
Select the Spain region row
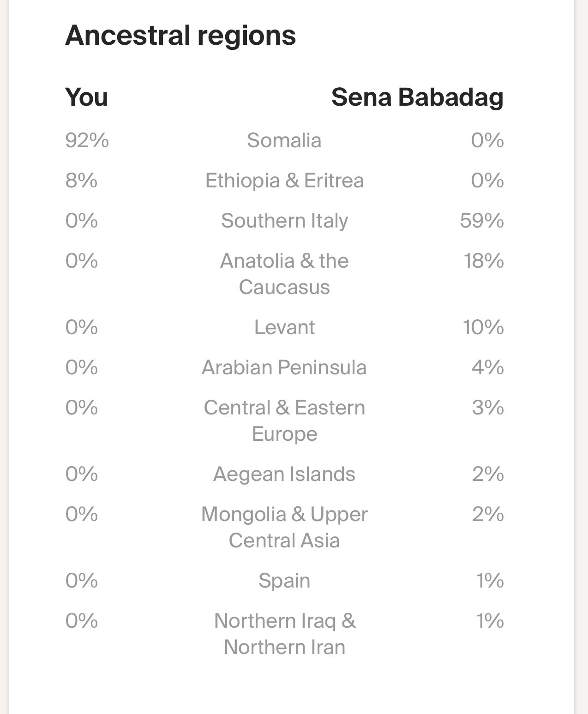tap(284, 581)
